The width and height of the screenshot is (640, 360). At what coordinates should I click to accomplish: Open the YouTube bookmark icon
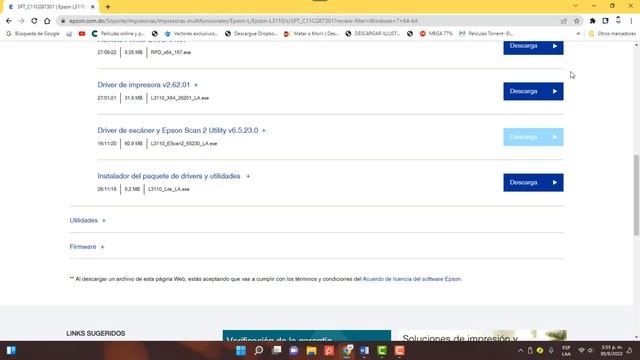[x=82, y=33]
